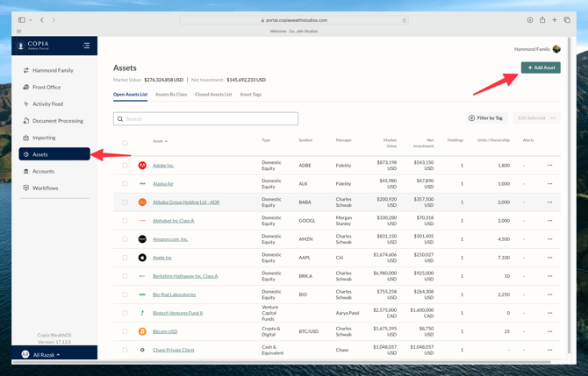Open the three-dot menu for Alaska Air

(x=550, y=184)
